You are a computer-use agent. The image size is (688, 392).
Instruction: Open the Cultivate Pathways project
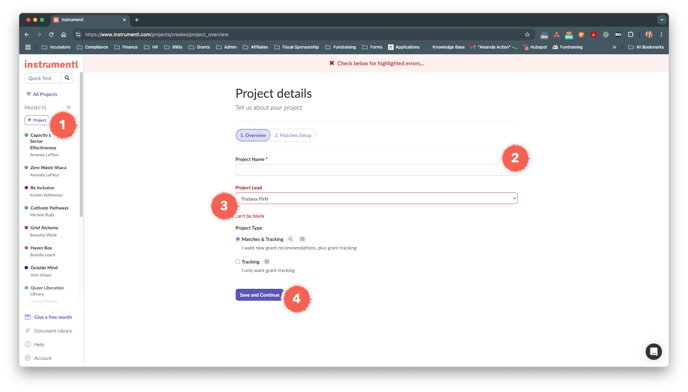(x=49, y=208)
